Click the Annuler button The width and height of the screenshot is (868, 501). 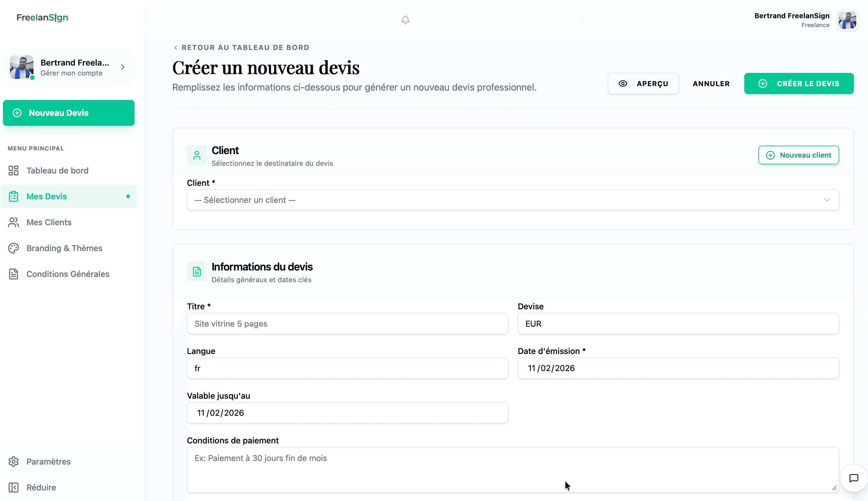(711, 83)
